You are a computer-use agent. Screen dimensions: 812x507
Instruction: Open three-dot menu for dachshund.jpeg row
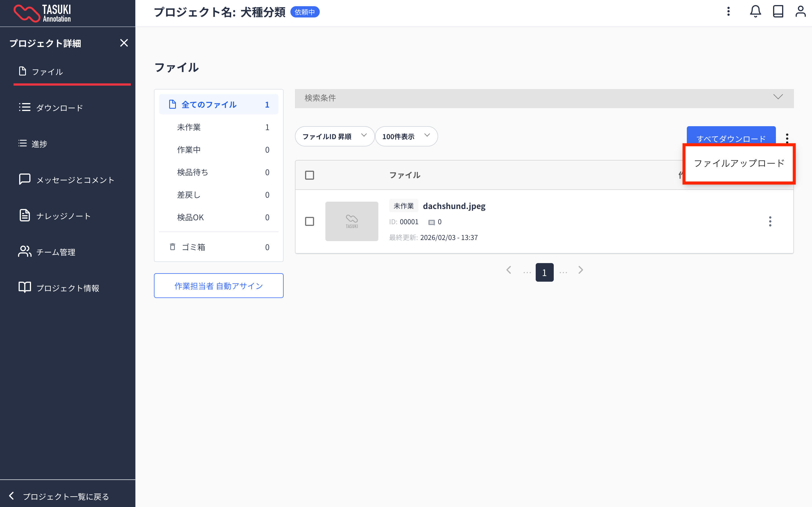(x=770, y=221)
